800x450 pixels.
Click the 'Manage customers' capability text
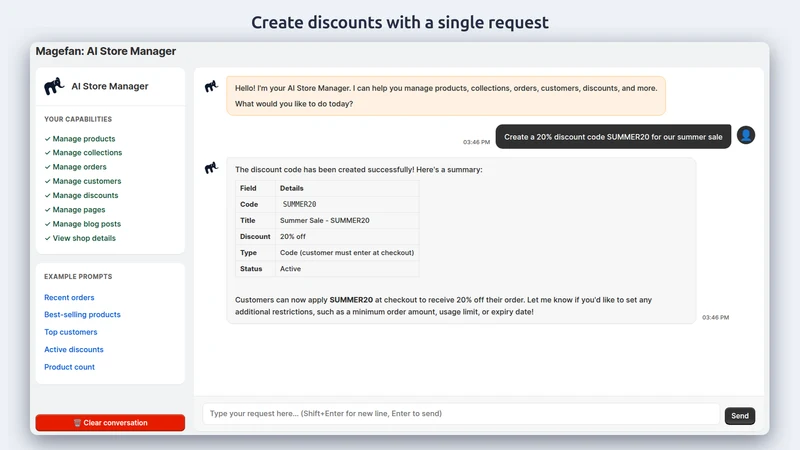pyautogui.click(x=87, y=181)
